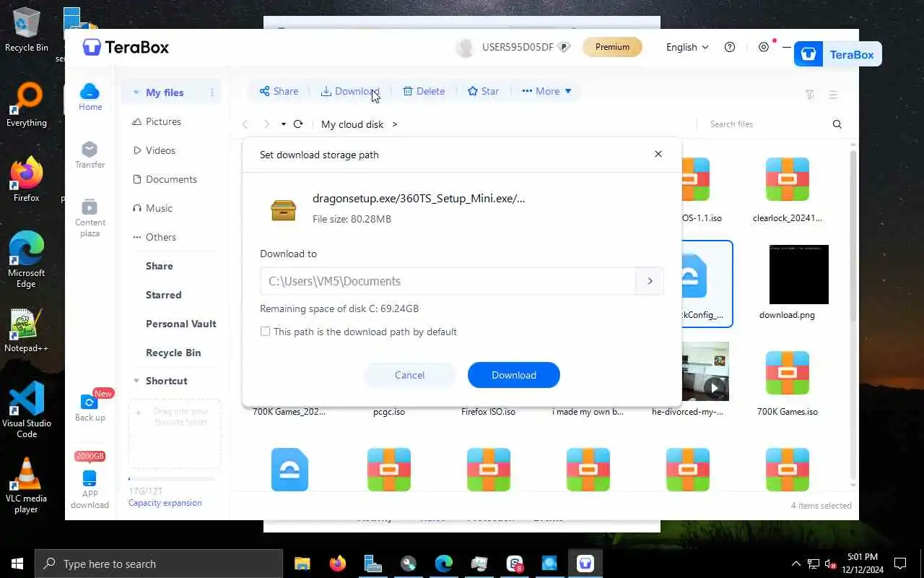Open the settings gear icon in the header
Image resolution: width=924 pixels, height=578 pixels.
(764, 47)
